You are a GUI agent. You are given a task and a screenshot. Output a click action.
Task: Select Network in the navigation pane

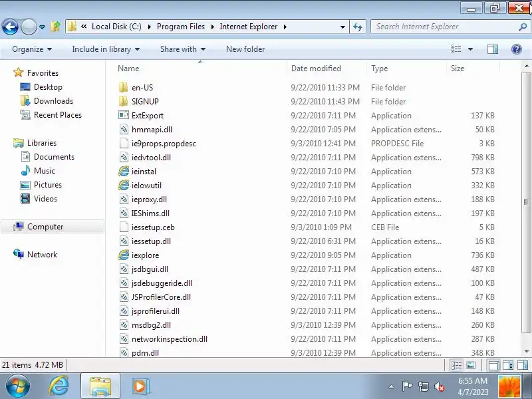pos(35,254)
